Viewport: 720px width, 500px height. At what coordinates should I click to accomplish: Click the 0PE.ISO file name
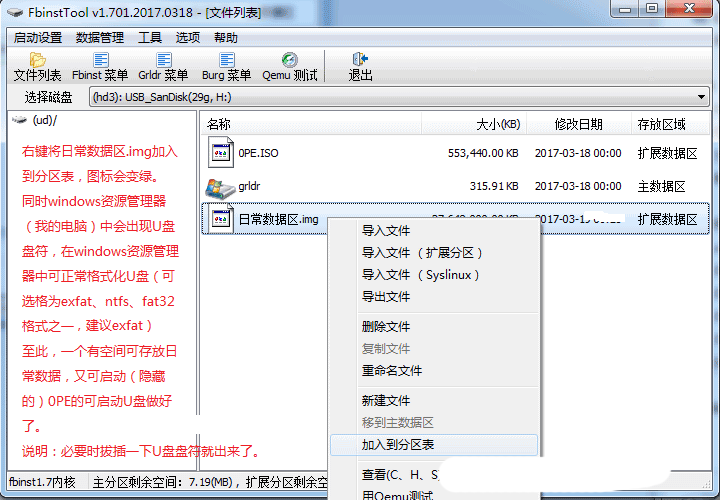[x=259, y=153]
